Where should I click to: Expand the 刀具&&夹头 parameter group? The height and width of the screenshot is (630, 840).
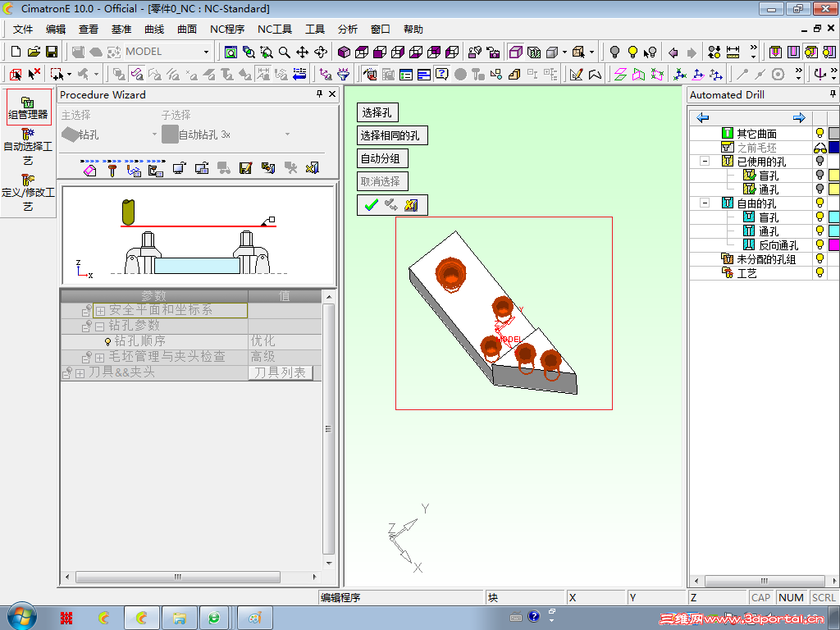point(80,373)
